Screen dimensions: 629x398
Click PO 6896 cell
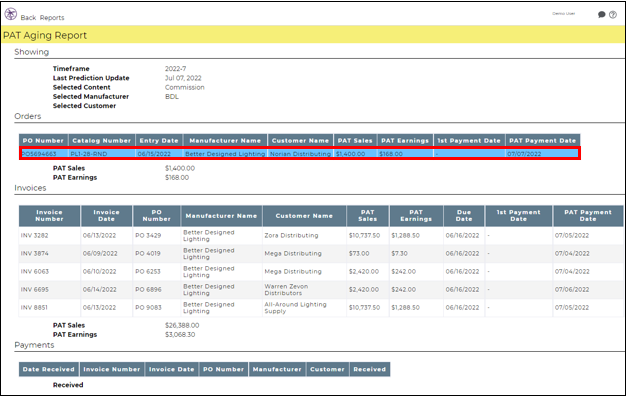tap(148, 290)
